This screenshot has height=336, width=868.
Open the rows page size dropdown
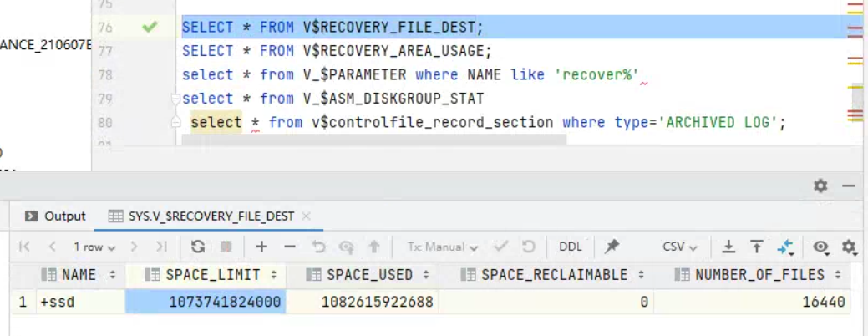click(94, 247)
